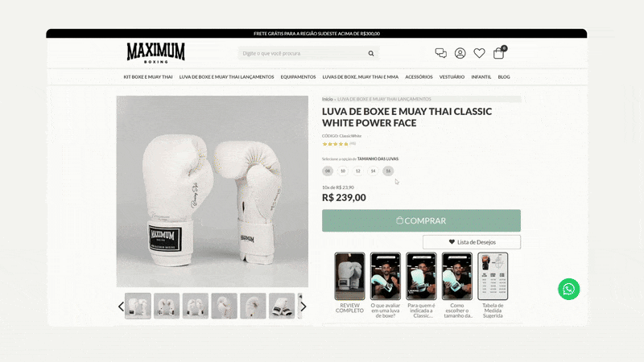Open the EQUIPAMENTOS menu
This screenshot has height=362, width=644.
pos(298,76)
